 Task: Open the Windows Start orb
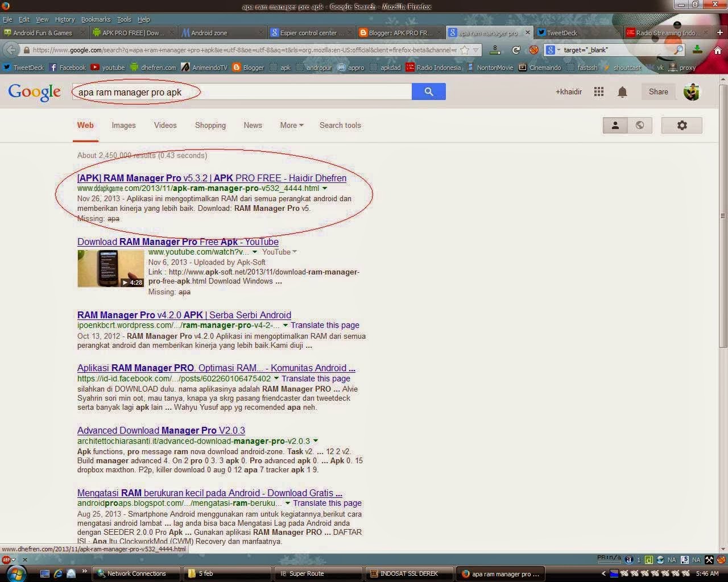coord(16,573)
